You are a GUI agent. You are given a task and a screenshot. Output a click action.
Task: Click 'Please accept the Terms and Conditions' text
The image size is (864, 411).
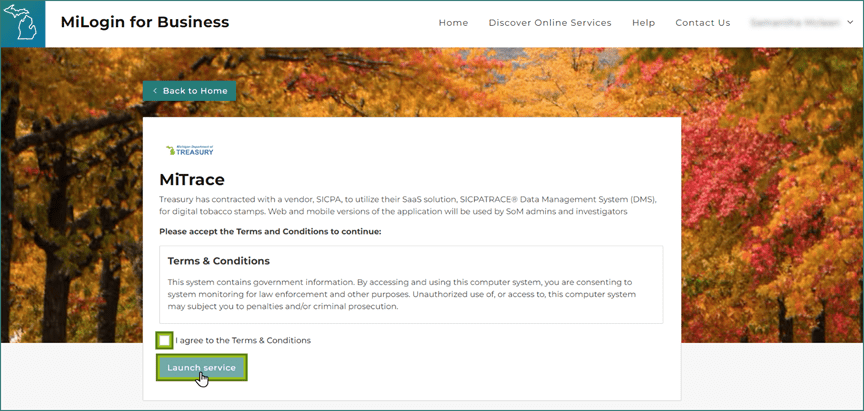(270, 231)
